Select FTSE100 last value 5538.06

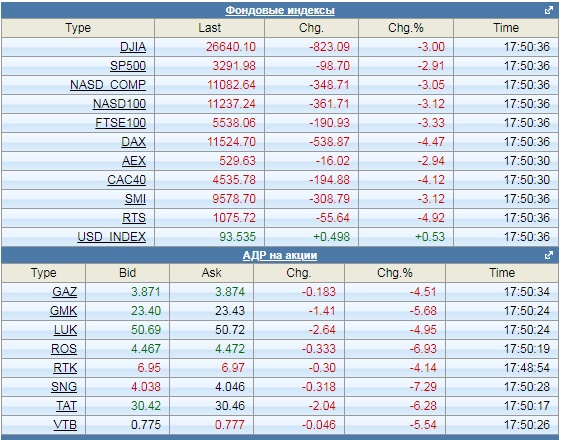pyautogui.click(x=234, y=123)
